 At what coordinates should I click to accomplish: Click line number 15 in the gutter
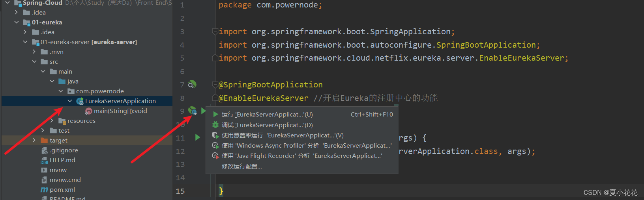(180, 191)
